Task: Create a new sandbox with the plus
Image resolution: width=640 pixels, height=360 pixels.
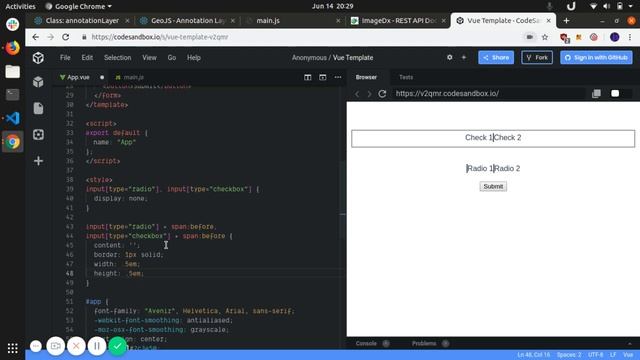Action: pos(464,58)
